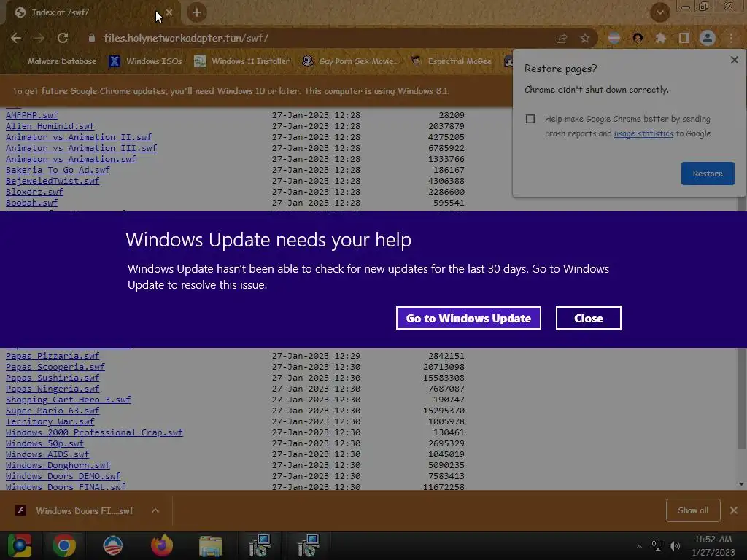This screenshot has height=560, width=747.
Task: Open the usage statistics link
Action: coord(643,134)
